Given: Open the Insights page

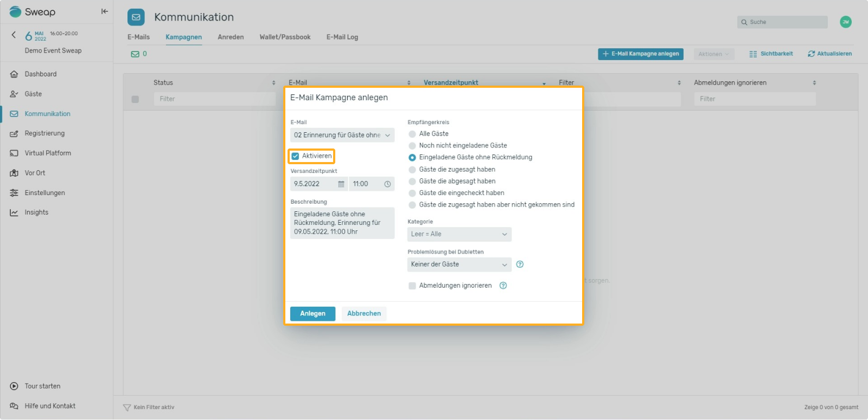Looking at the screenshot, I should [36, 212].
